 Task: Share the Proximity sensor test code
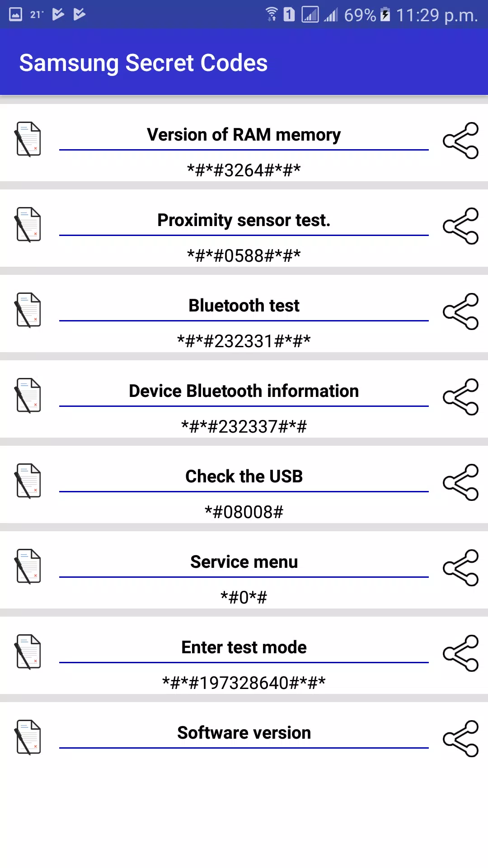coord(460,226)
